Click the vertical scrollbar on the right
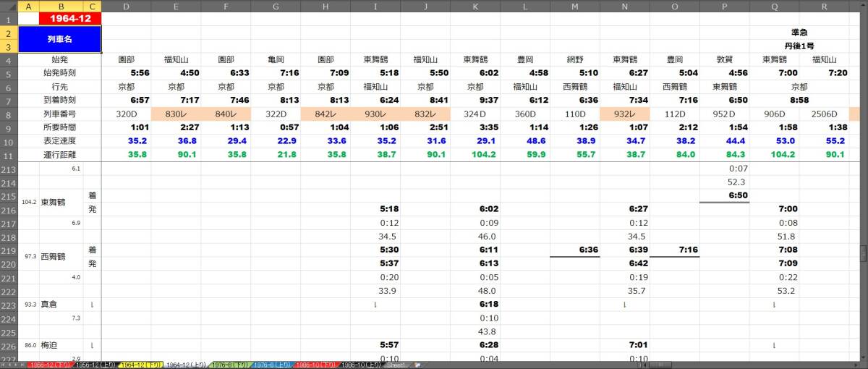The height and width of the screenshot is (369, 868). click(x=863, y=253)
